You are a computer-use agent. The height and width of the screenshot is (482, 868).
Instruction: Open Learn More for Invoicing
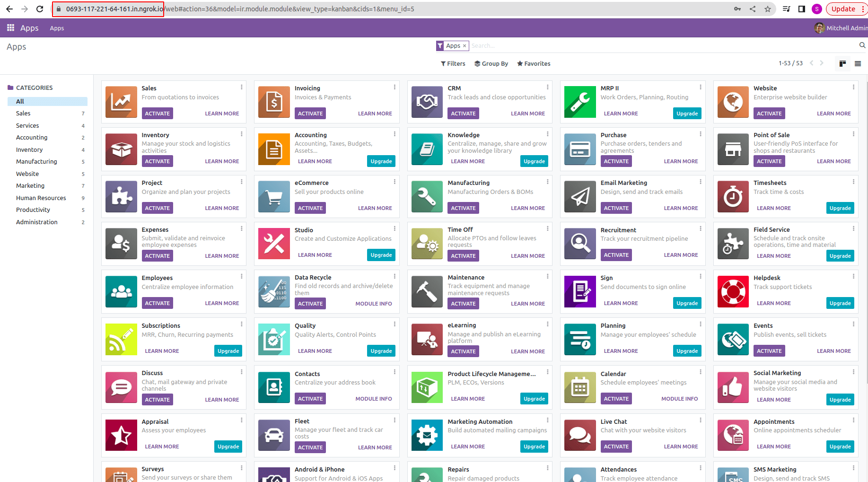click(375, 114)
